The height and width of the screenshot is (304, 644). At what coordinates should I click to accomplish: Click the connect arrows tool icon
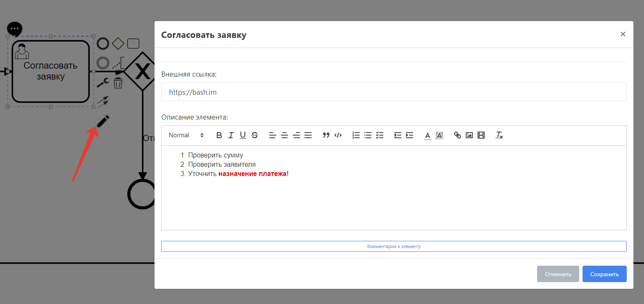tap(103, 102)
